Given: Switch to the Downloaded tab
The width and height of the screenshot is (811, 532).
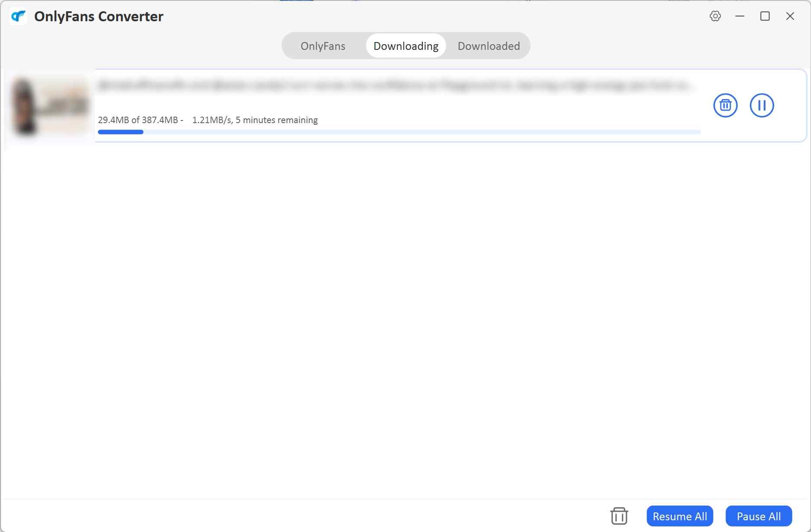Looking at the screenshot, I should click(x=488, y=46).
